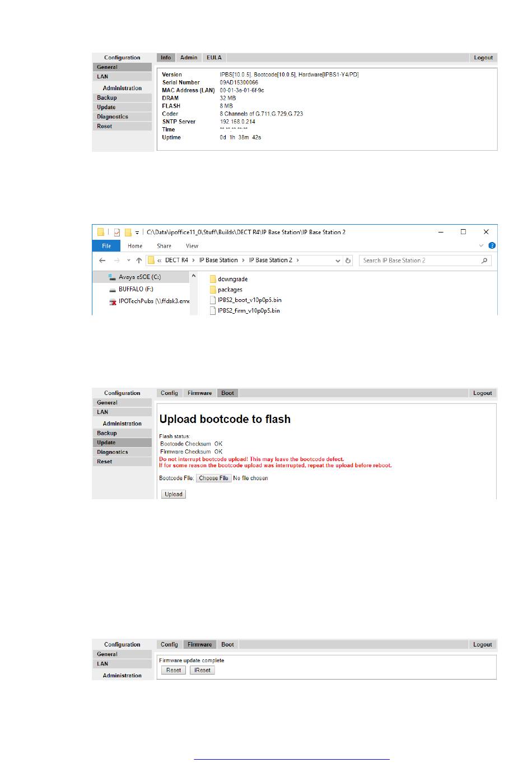Switch to the EULA tab

point(214,58)
